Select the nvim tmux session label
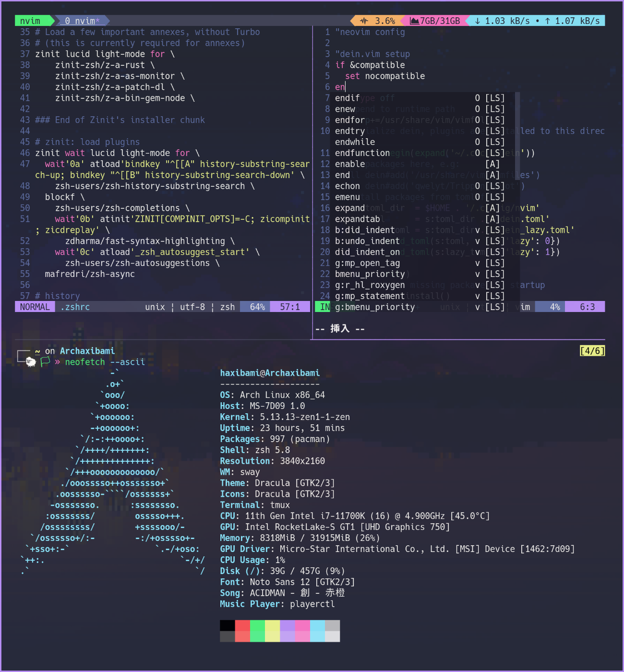The image size is (624, 672). pos(30,21)
